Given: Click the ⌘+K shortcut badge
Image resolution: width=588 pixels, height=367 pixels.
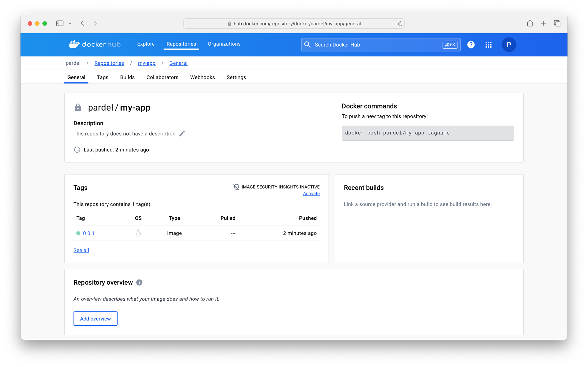Looking at the screenshot, I should (450, 45).
